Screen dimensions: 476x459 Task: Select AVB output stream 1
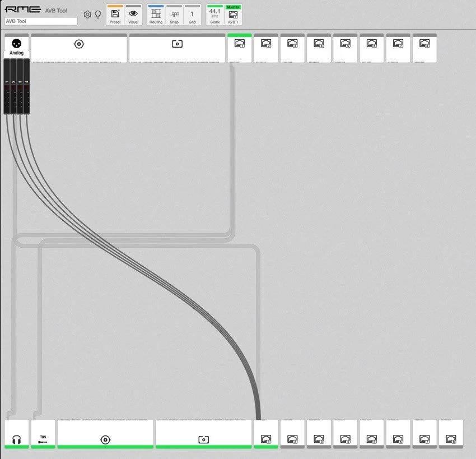[x=266, y=434]
